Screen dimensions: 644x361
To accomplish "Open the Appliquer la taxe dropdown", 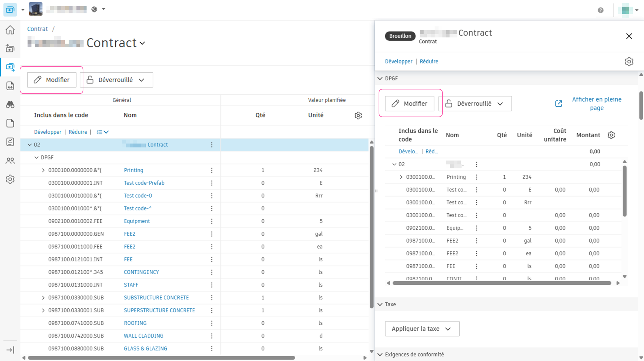I will [x=422, y=329].
